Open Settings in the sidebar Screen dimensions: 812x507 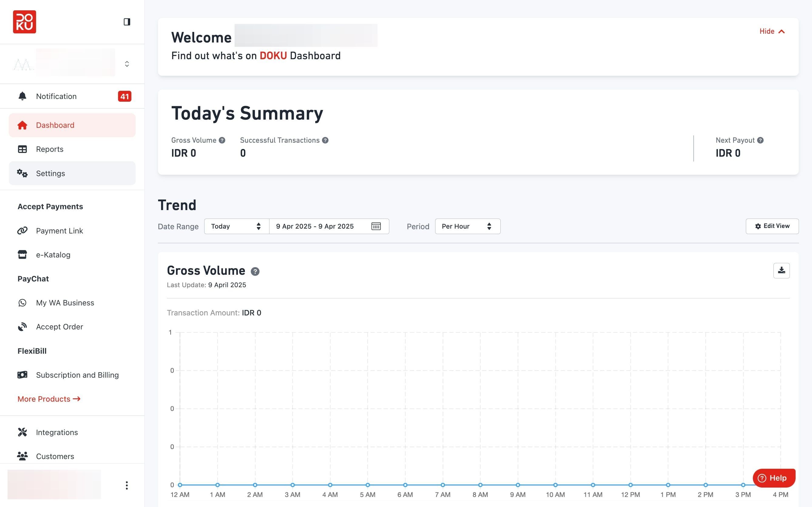point(72,173)
